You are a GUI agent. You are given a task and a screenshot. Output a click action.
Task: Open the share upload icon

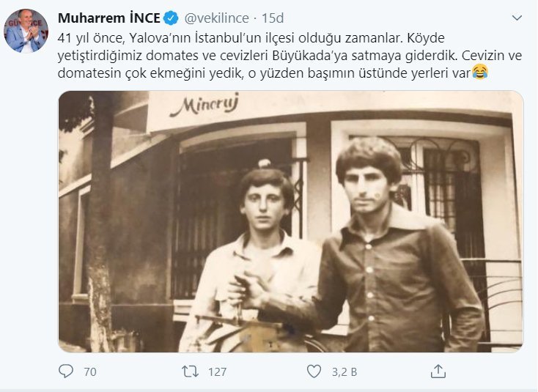(438, 371)
